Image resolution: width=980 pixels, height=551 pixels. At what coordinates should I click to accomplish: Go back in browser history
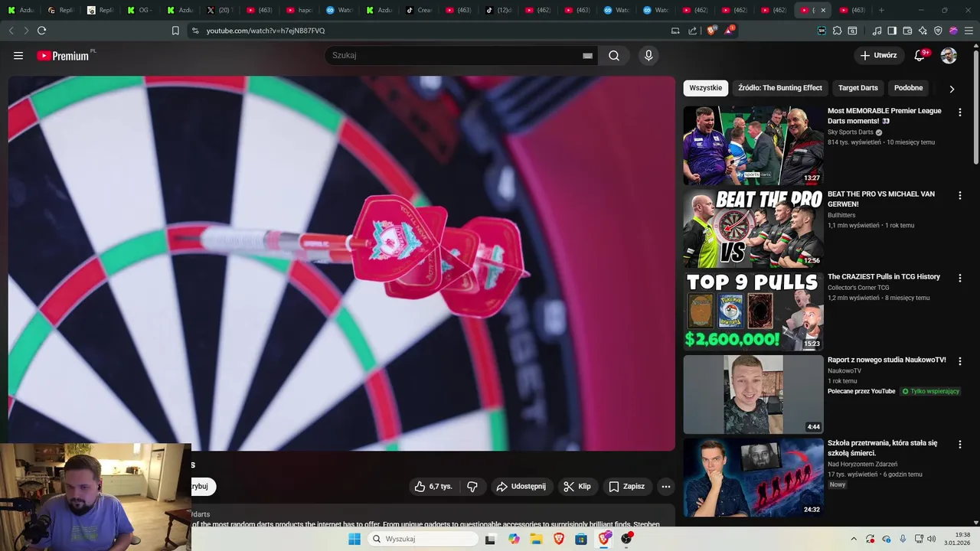tap(11, 31)
